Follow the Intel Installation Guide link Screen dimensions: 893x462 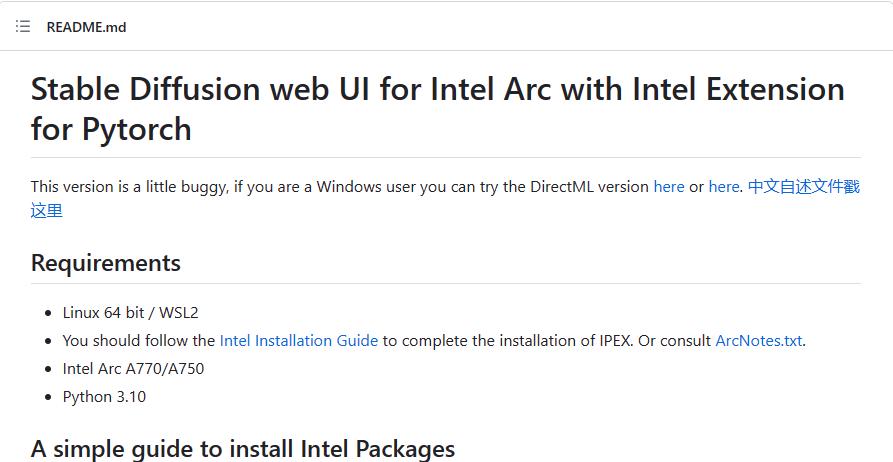coord(299,340)
